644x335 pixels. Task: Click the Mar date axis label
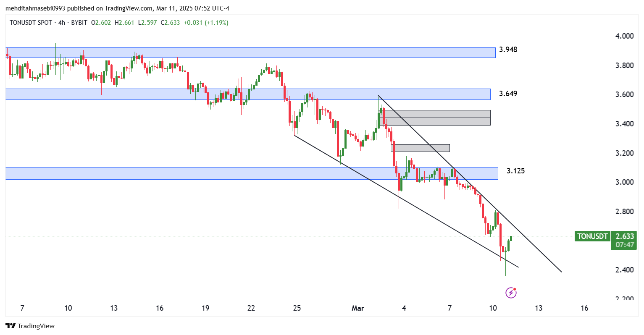[358, 308]
